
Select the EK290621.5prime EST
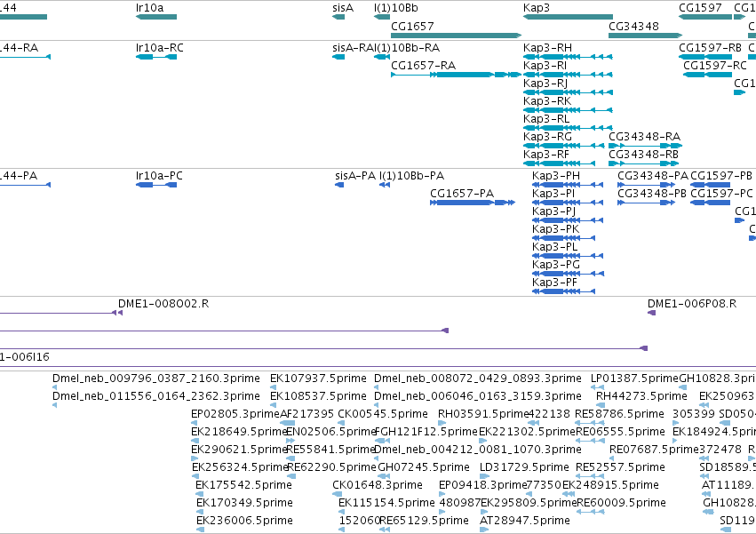(195, 458)
